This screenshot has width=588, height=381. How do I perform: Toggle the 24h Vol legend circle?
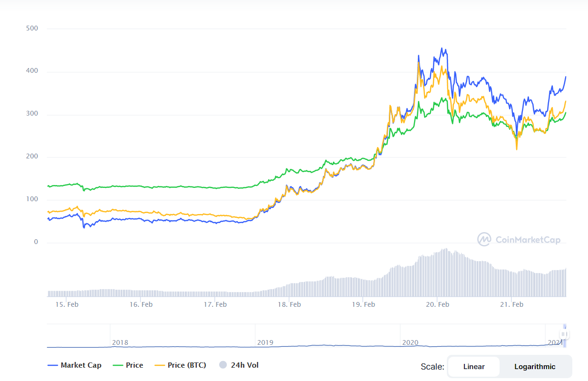point(223,365)
